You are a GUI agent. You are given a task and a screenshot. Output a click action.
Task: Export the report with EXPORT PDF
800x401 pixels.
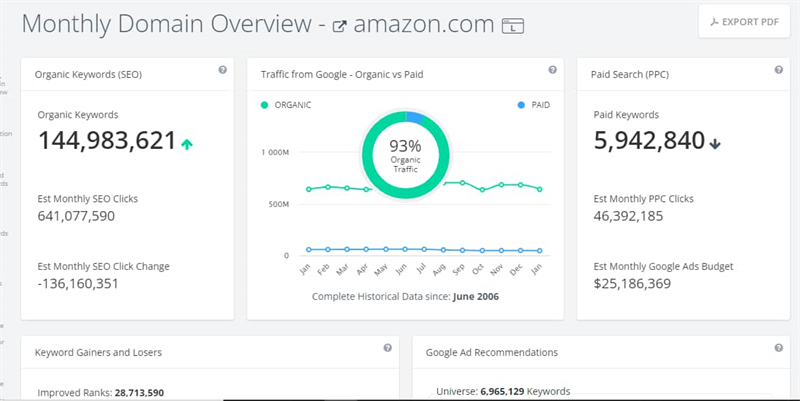coord(744,22)
